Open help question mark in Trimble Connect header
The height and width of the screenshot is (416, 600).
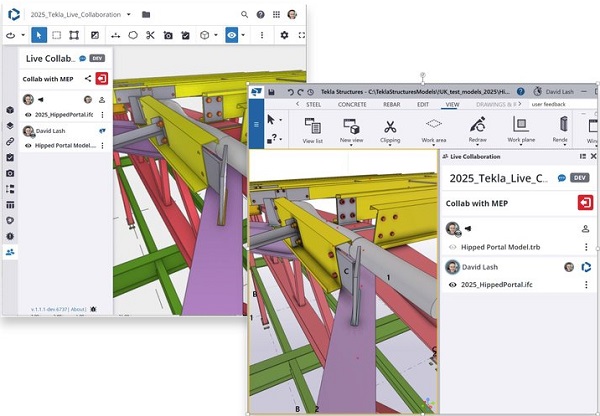click(260, 15)
